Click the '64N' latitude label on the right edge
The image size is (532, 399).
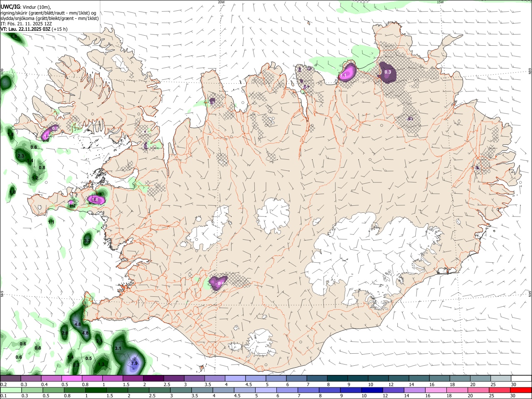point(530,293)
